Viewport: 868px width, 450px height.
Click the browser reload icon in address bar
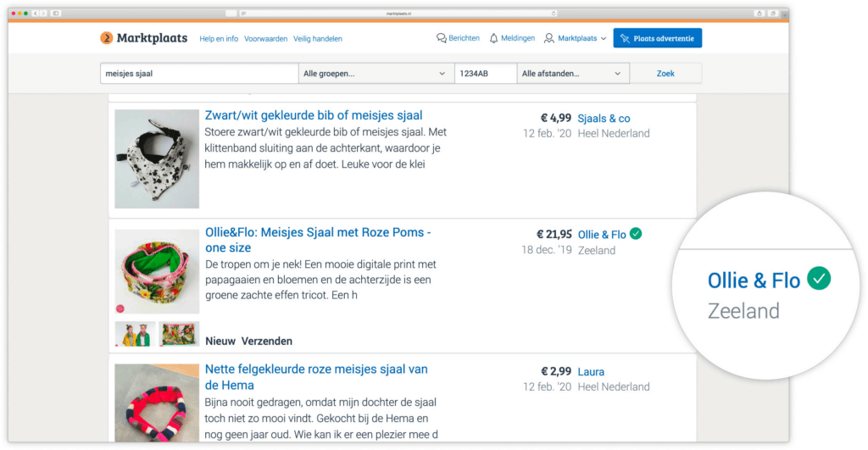pos(553,14)
